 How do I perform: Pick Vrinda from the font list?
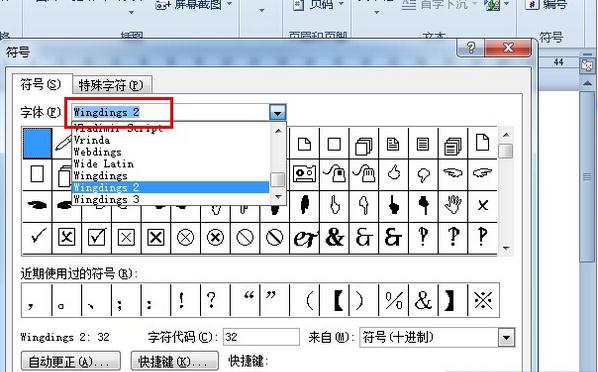(x=170, y=140)
